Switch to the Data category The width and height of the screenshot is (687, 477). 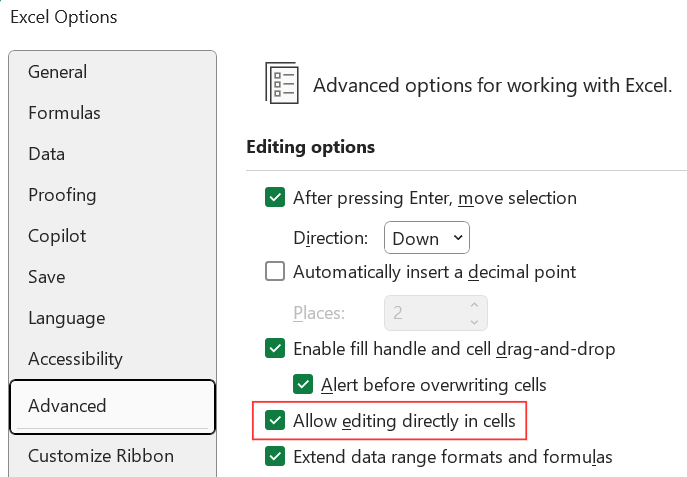click(46, 154)
